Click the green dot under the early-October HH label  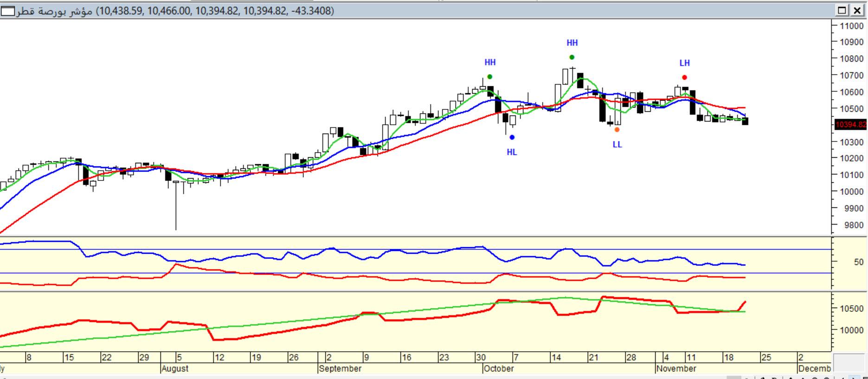click(x=490, y=77)
